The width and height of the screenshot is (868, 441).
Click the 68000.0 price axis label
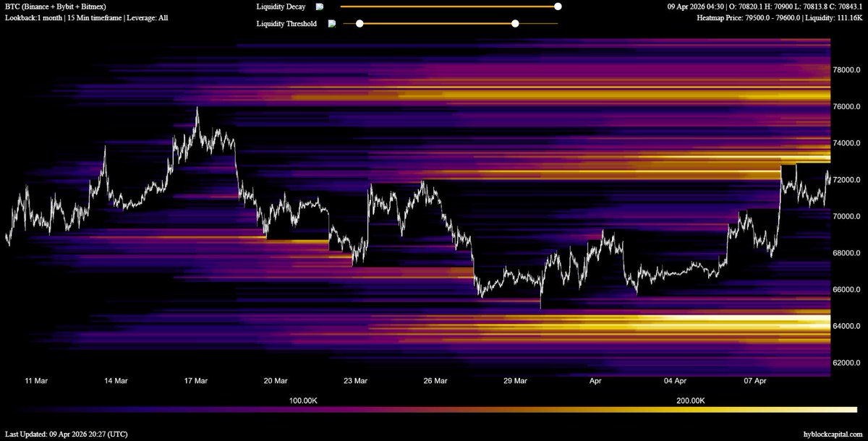845,254
